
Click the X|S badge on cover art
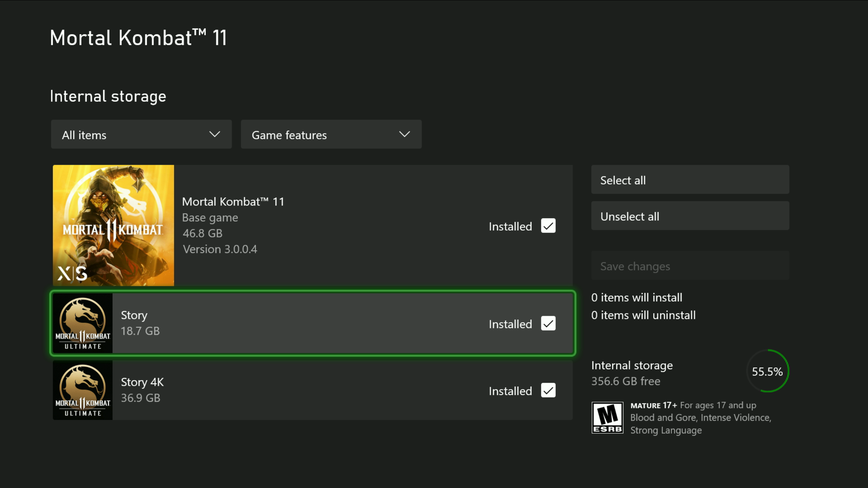pyautogui.click(x=72, y=273)
